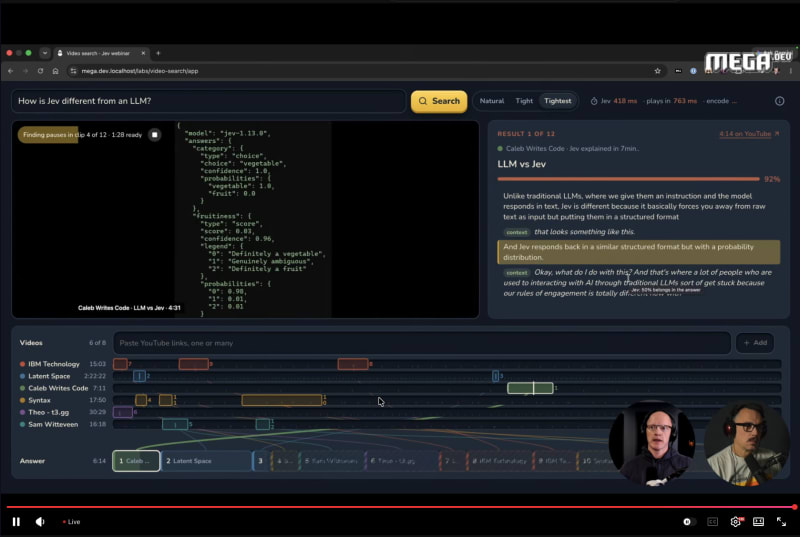
Task: Open '4:14 on YouTube' link
Action: point(749,134)
